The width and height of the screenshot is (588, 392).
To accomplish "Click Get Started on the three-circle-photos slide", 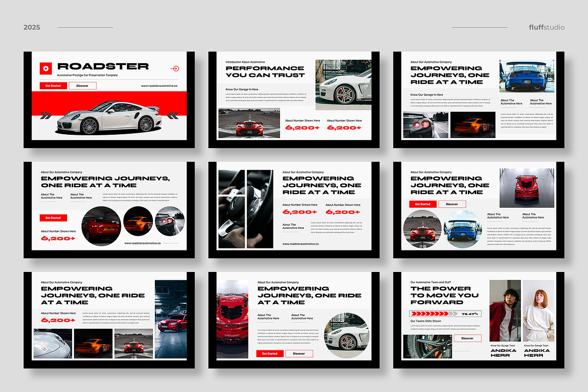I will pyautogui.click(x=53, y=218).
